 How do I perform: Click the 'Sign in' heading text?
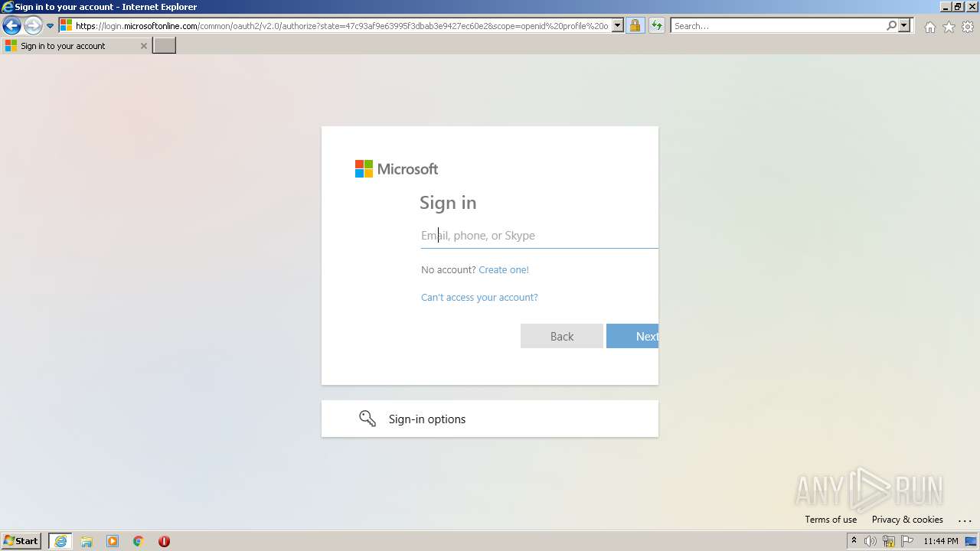coord(448,203)
